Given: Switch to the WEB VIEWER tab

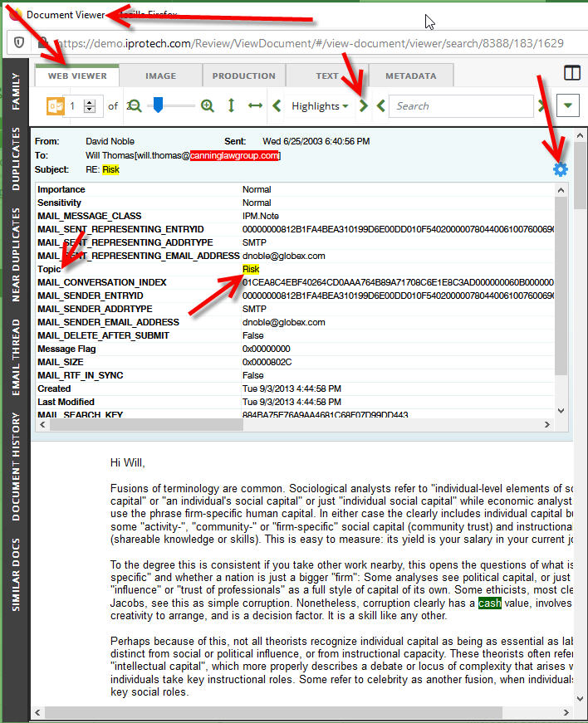Looking at the screenshot, I should [x=77, y=76].
